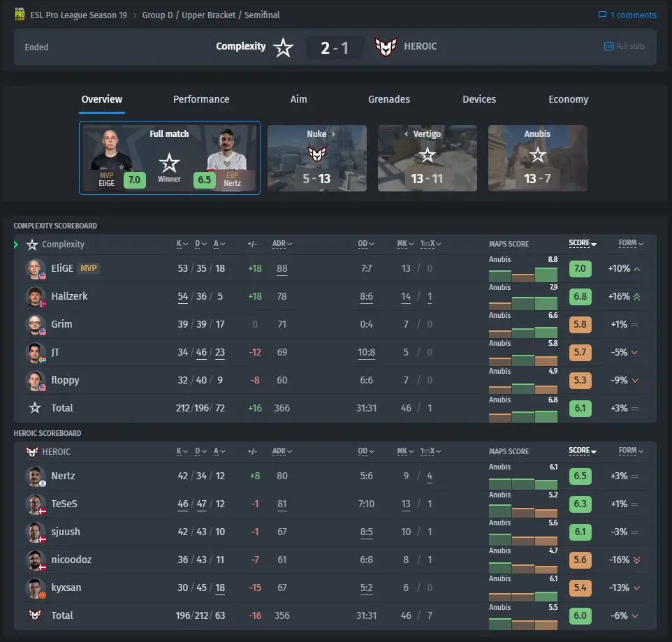Sort Complexity scoreboard by SCORE
The width and height of the screenshot is (672, 642).
point(583,243)
